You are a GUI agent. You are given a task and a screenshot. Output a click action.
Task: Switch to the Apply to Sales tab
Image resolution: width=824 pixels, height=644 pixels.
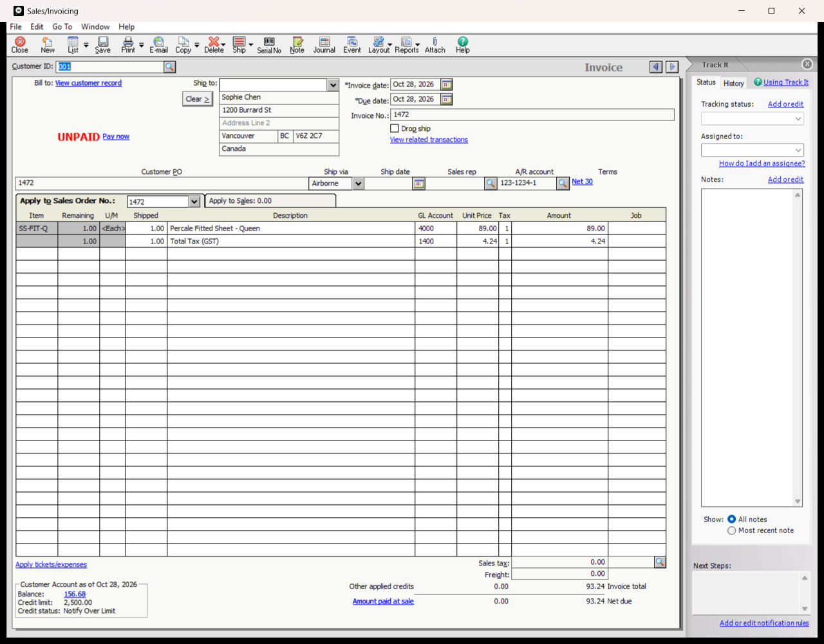270,201
